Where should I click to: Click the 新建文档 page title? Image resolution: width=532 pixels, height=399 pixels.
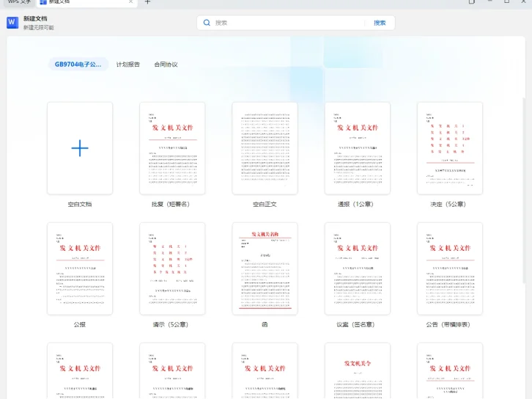click(x=35, y=18)
